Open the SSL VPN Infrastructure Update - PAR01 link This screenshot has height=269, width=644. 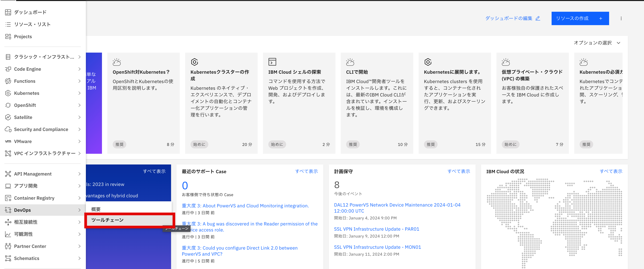(x=377, y=229)
